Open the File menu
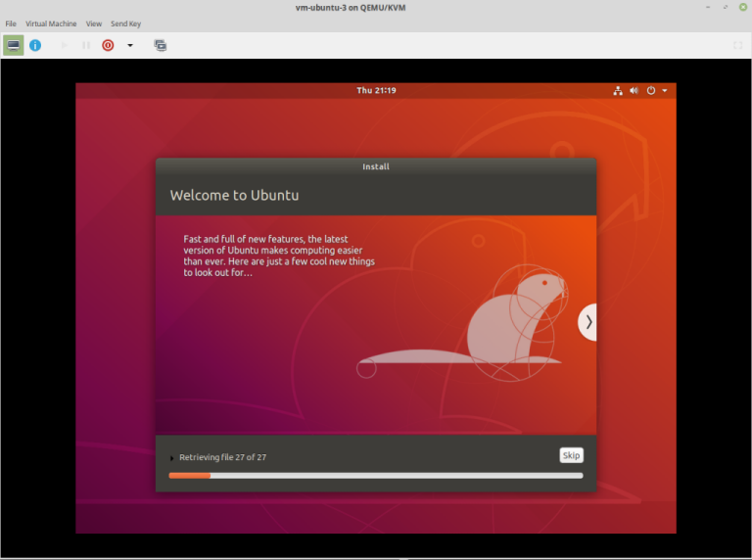The width and height of the screenshot is (752, 560). (11, 23)
